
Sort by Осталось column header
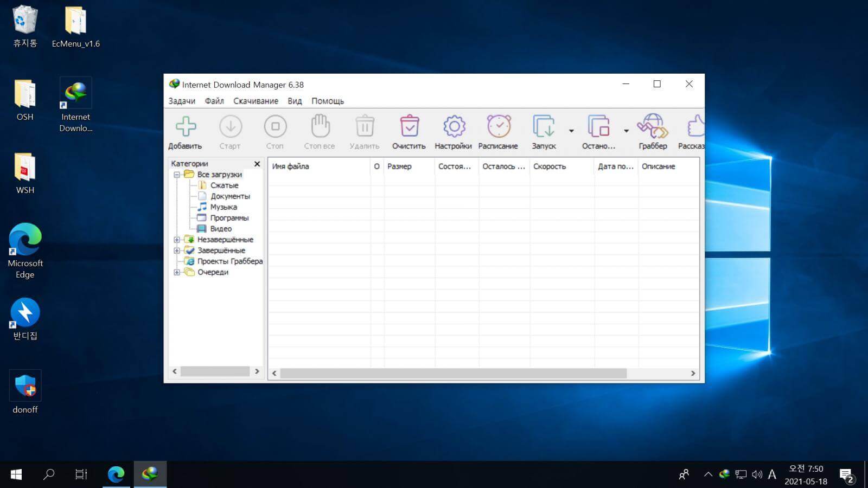click(x=505, y=166)
